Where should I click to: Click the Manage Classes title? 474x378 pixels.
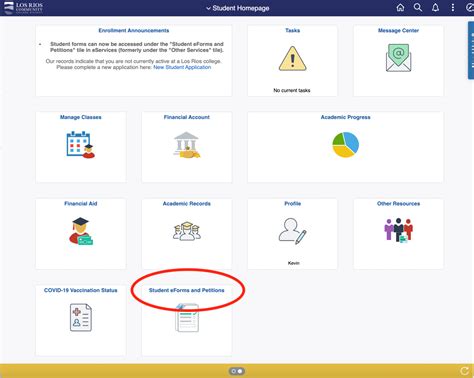point(81,117)
